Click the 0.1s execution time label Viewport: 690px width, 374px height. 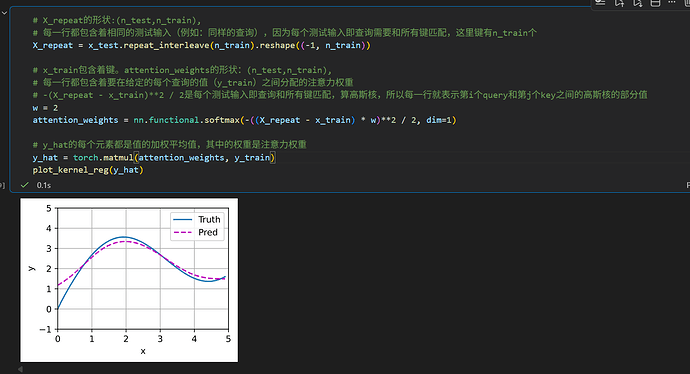(x=44, y=185)
